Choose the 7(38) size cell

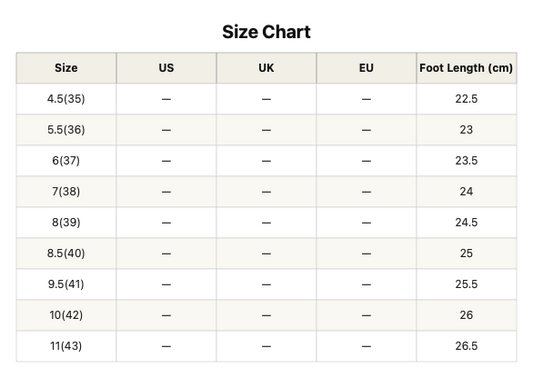click(66, 192)
